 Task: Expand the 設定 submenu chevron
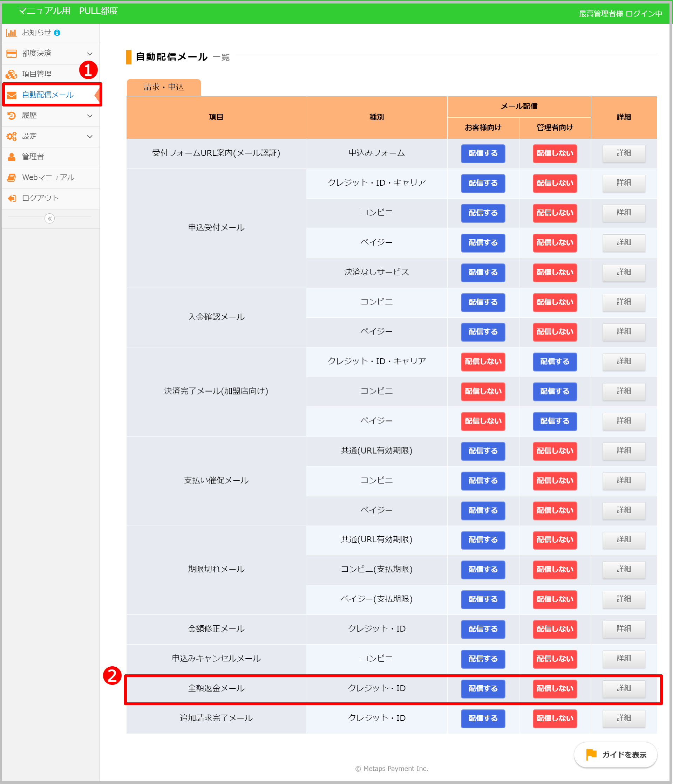90,136
